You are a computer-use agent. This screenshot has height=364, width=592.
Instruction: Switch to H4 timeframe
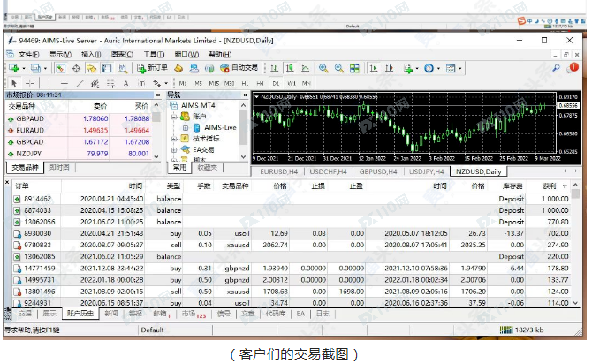click(260, 83)
